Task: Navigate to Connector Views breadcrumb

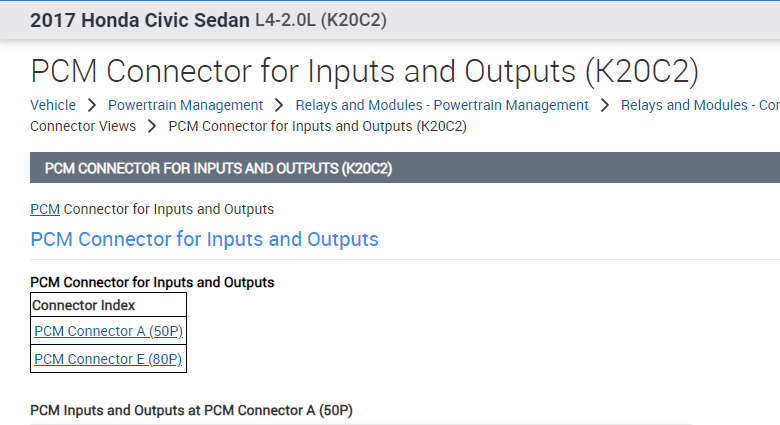Action: coord(83,126)
